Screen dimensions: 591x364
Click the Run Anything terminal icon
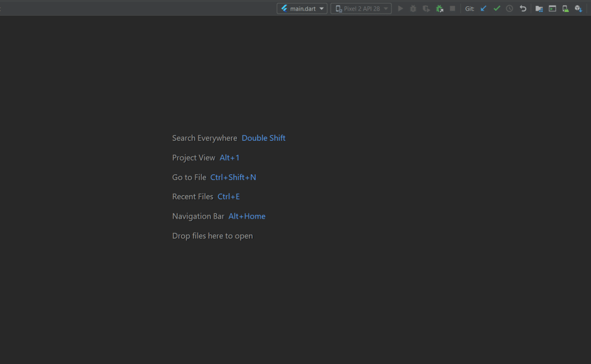tap(552, 8)
